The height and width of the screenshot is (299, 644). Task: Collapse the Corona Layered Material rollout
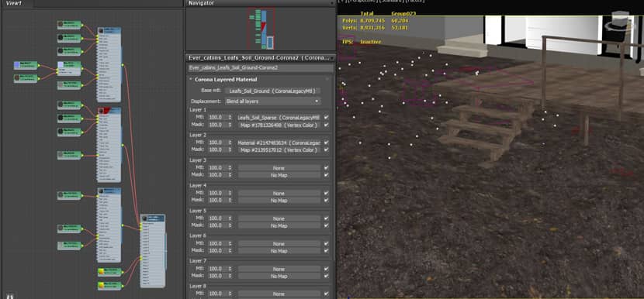[x=191, y=79]
